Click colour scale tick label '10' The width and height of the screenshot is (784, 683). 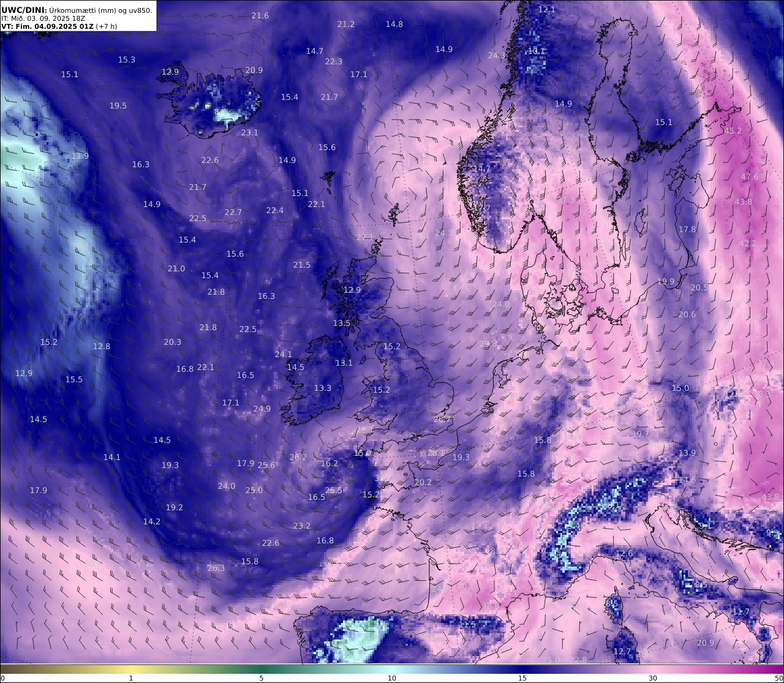click(392, 678)
